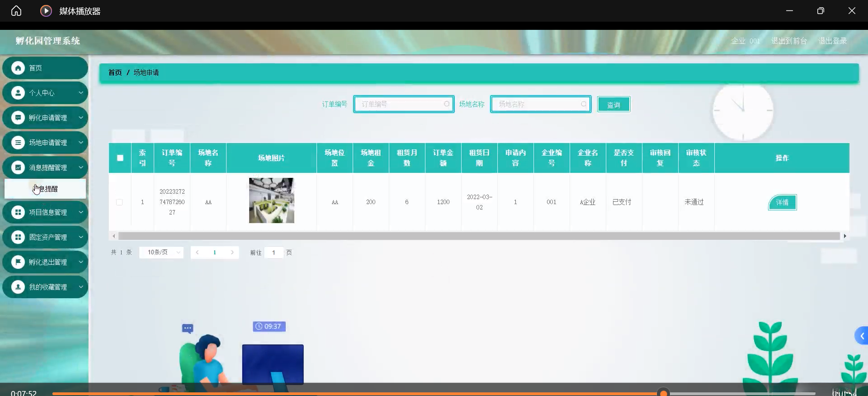The width and height of the screenshot is (868, 396).
Task: Click the 企业 001 account label
Action: [x=745, y=41]
